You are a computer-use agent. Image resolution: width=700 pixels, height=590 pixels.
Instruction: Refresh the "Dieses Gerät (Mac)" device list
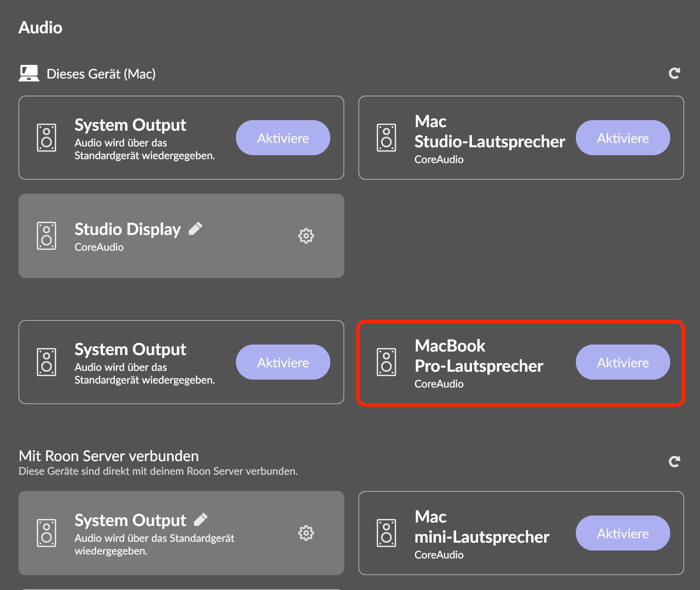(674, 73)
